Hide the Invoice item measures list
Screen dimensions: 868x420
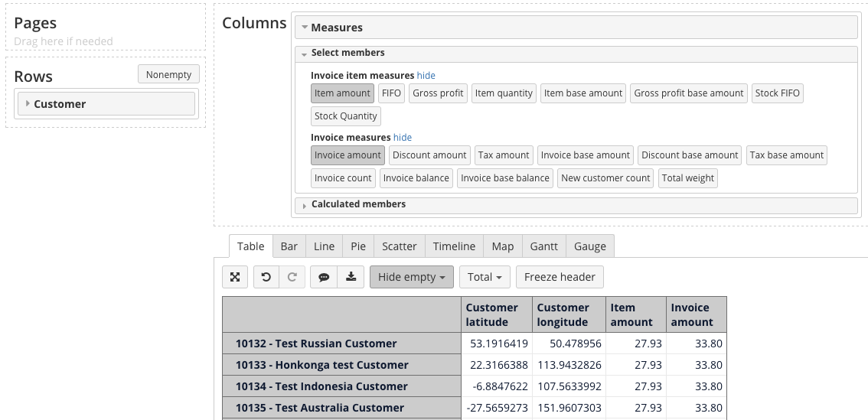[x=426, y=76]
